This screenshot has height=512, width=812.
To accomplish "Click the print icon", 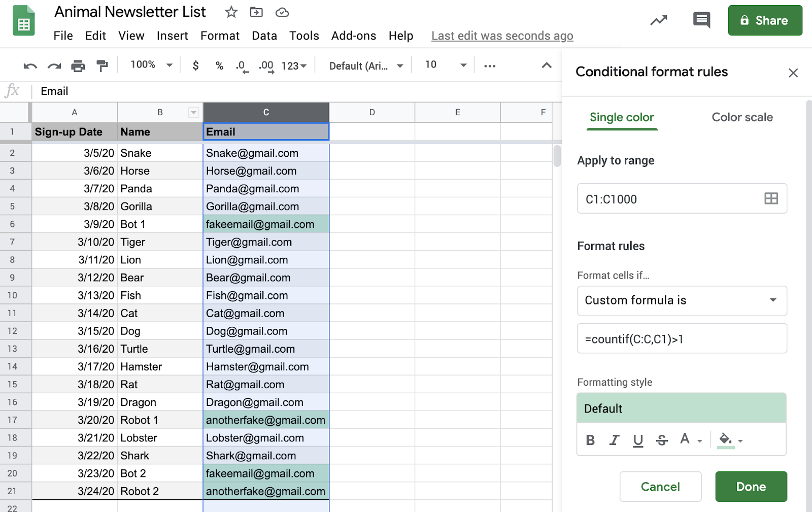I will [x=78, y=66].
